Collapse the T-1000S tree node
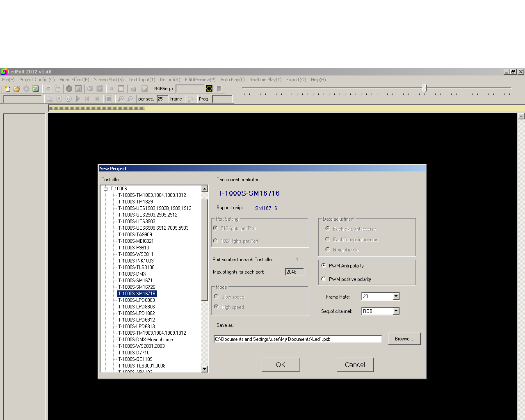 [105, 189]
